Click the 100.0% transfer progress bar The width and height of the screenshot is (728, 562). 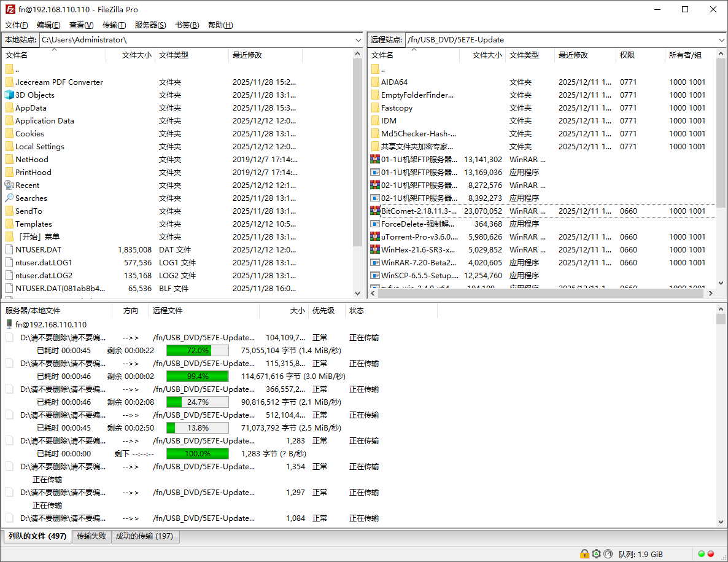tap(197, 453)
